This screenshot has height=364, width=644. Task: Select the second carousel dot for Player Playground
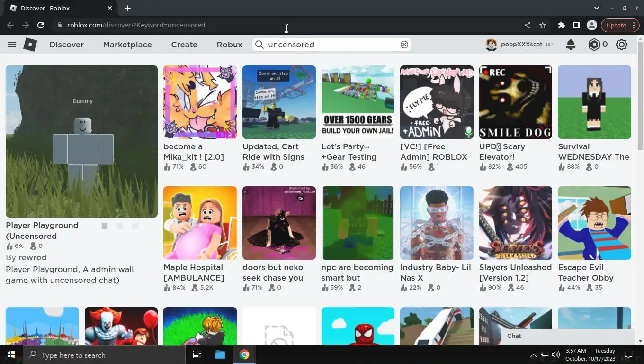click(120, 226)
